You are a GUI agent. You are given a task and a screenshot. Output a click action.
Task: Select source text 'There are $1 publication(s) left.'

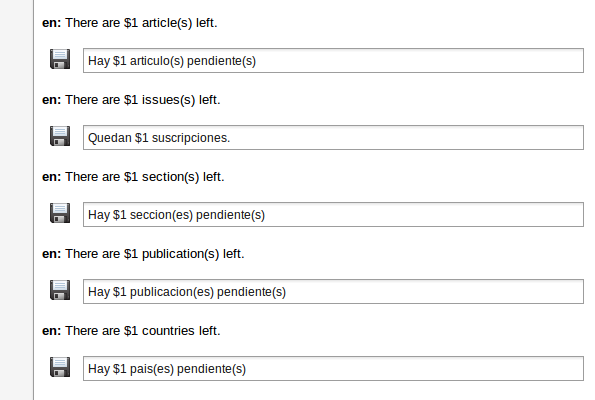[155, 254]
